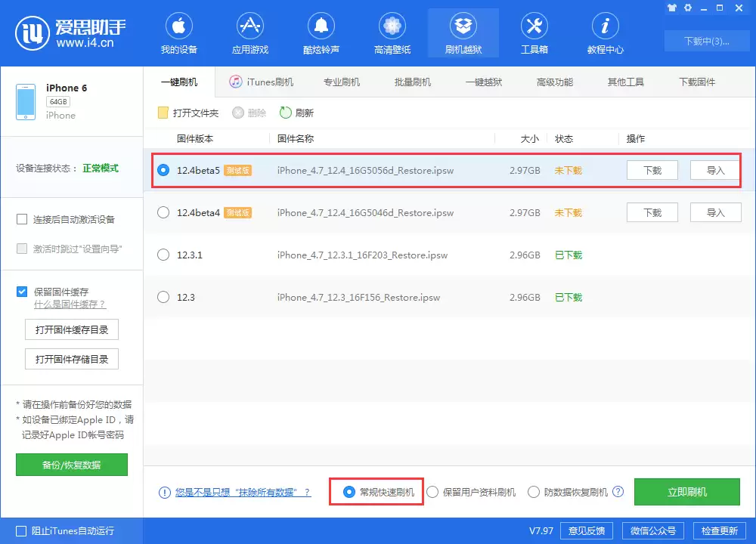Click help question mark after 防数据恢复刷机
Screen dimensions: 756x544
click(618, 492)
